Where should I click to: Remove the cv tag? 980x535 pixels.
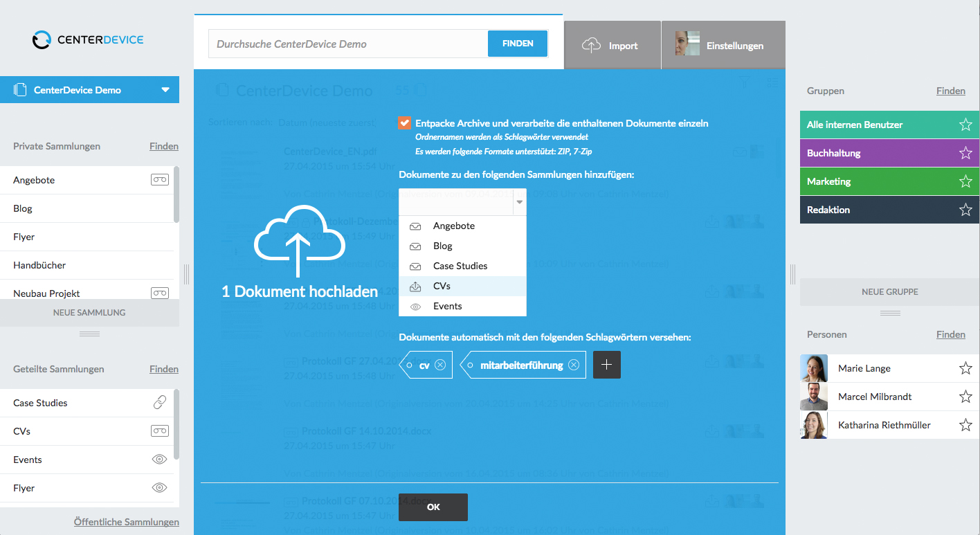tap(440, 365)
